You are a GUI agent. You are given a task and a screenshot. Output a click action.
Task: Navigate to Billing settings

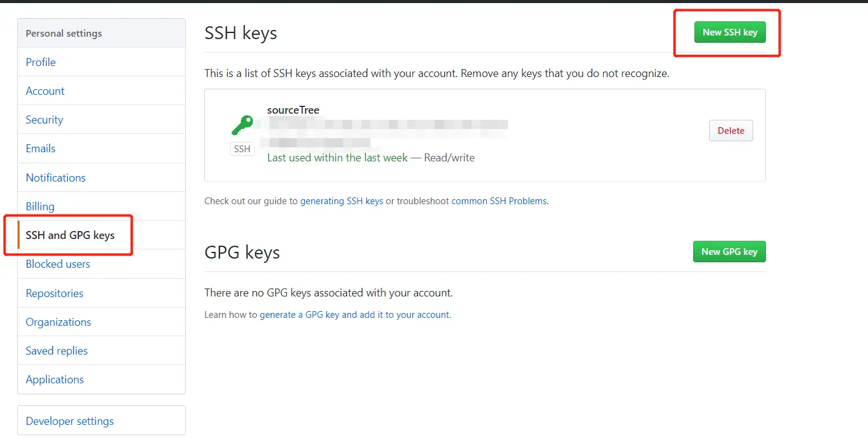point(40,207)
